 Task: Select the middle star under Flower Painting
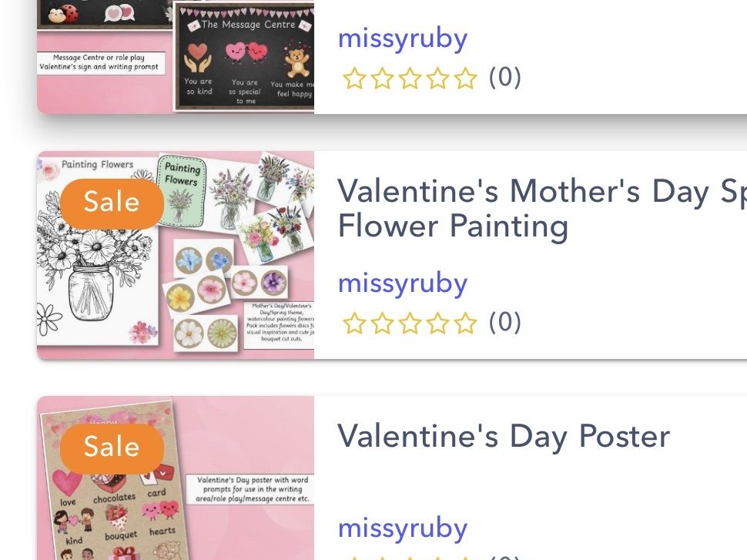pos(410,324)
